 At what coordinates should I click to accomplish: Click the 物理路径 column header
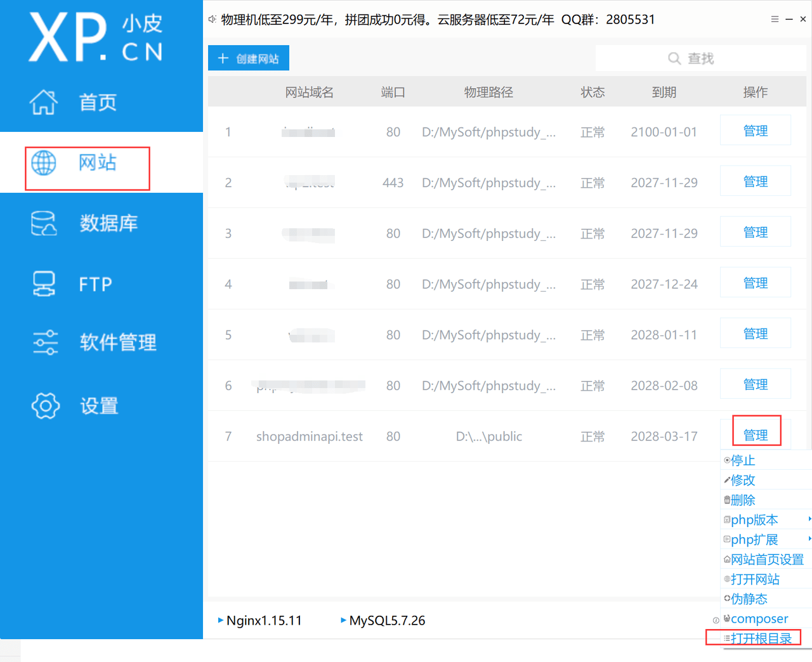click(x=488, y=93)
